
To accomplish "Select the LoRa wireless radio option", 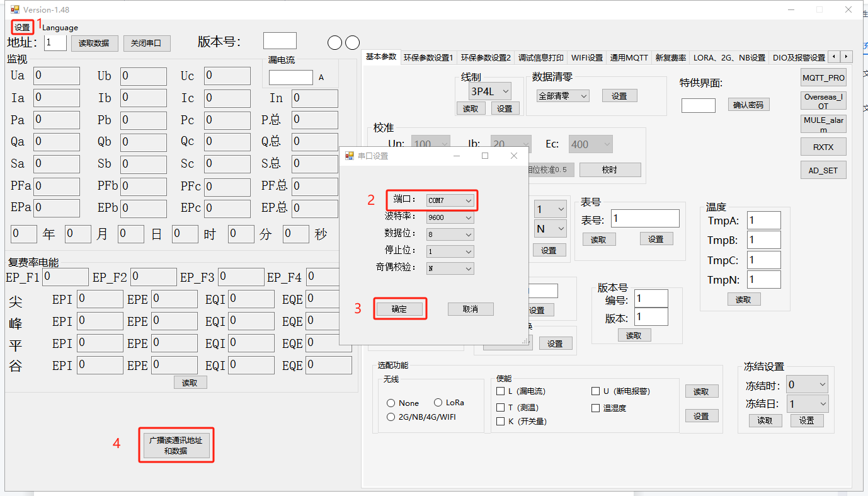I will [x=438, y=403].
